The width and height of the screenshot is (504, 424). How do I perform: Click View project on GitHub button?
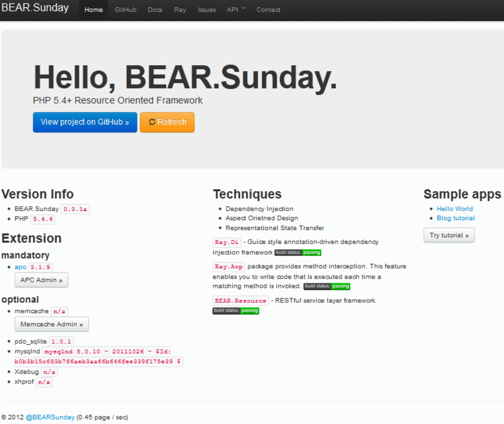pos(85,122)
